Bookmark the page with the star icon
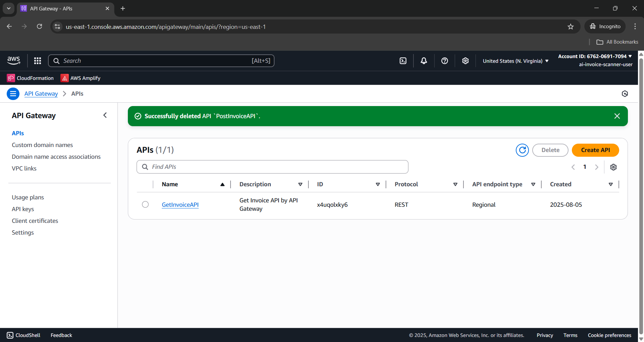The height and width of the screenshot is (342, 644). tap(571, 27)
